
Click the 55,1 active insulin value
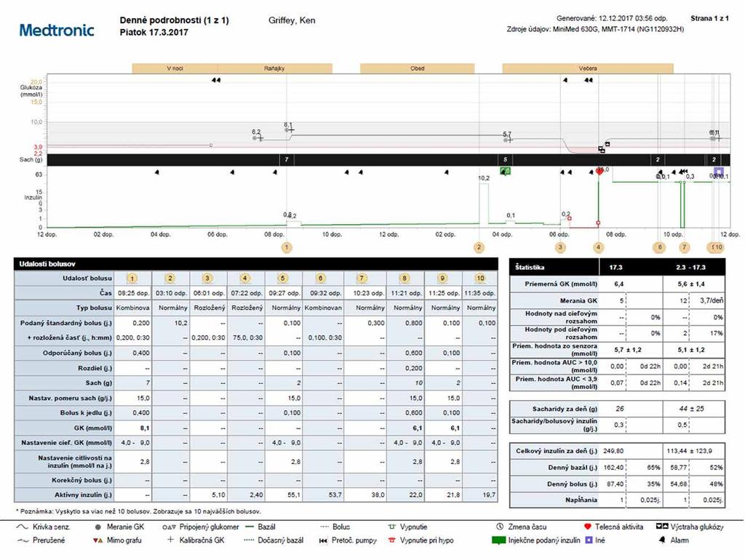pyautogui.click(x=294, y=495)
